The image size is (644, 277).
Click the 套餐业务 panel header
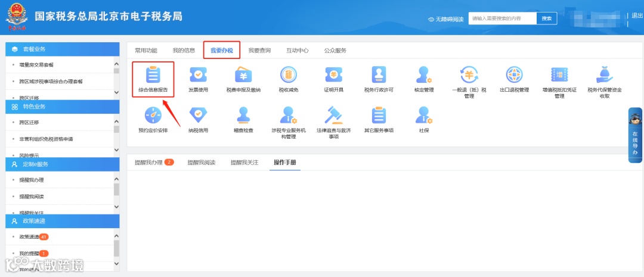[63, 49]
